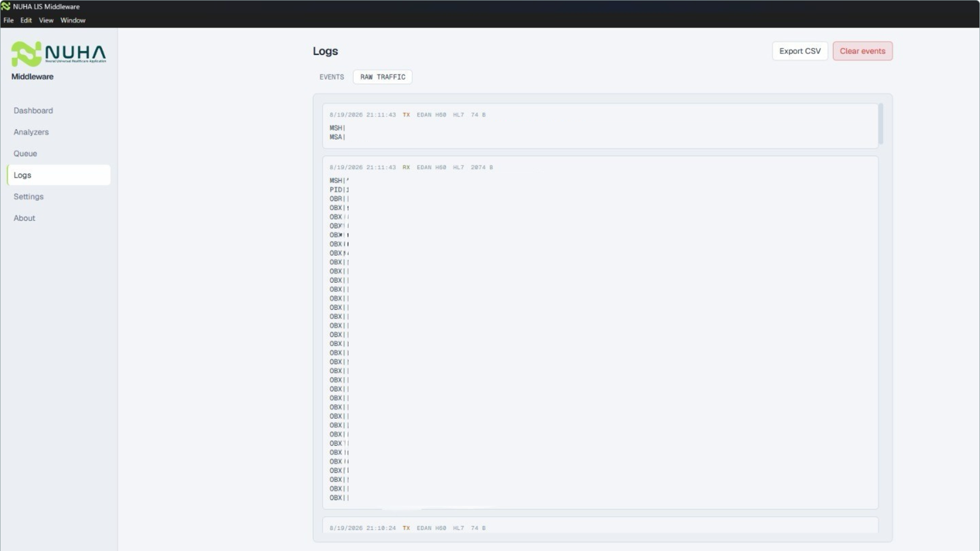Click the RX direction label
This screenshot has width=980, height=551.
pos(406,167)
